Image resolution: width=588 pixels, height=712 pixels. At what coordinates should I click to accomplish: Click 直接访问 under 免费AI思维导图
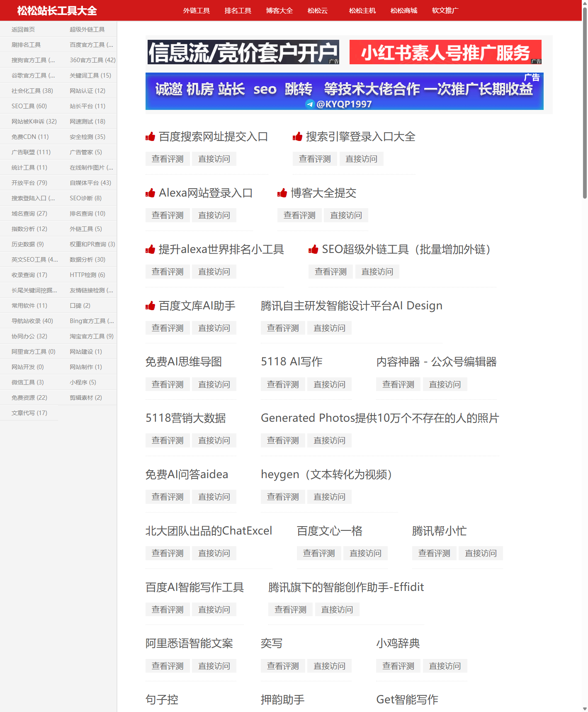[x=214, y=384]
